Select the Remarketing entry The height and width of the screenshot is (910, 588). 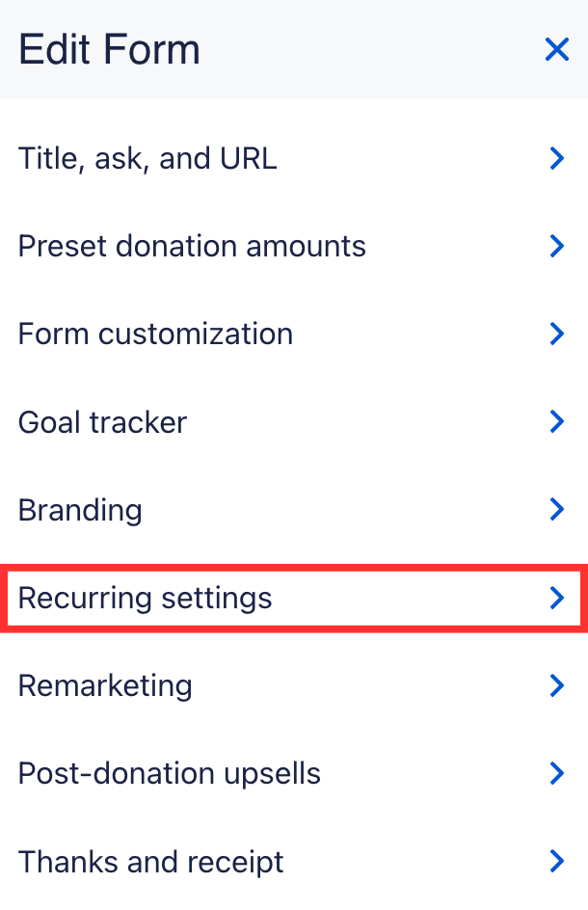pyautogui.click(x=105, y=685)
